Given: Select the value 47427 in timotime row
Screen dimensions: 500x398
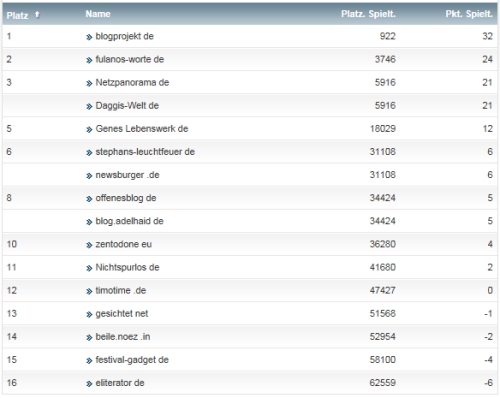Looking at the screenshot, I should (x=383, y=290).
